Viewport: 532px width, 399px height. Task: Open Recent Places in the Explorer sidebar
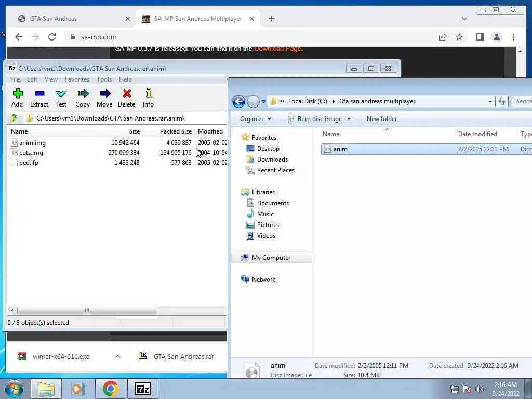(x=275, y=170)
